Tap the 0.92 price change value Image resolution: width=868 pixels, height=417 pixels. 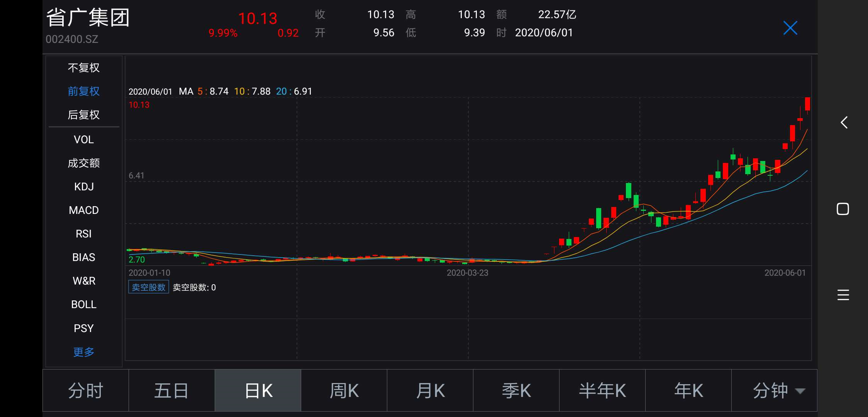(288, 33)
